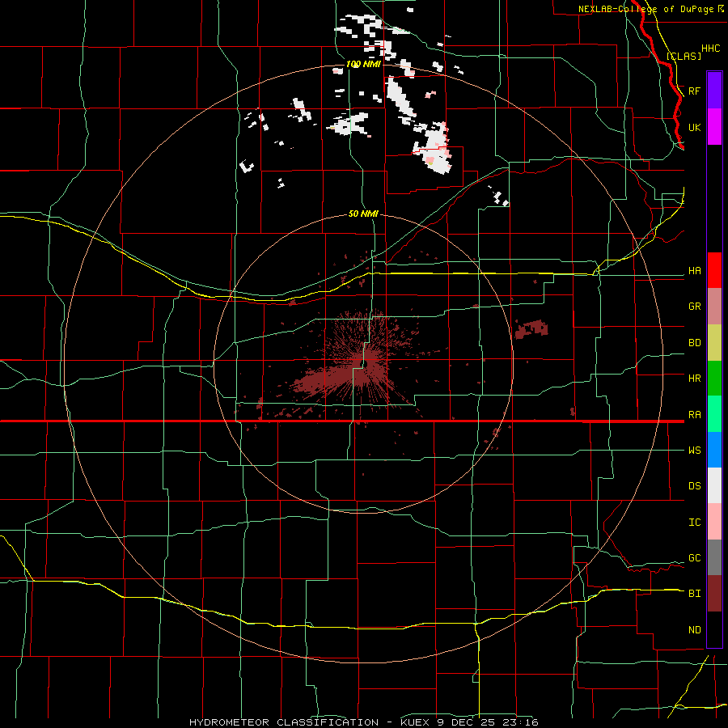Screen dimensions: 728x728
Task: Click the IC pink legend swatch
Action: (x=714, y=522)
